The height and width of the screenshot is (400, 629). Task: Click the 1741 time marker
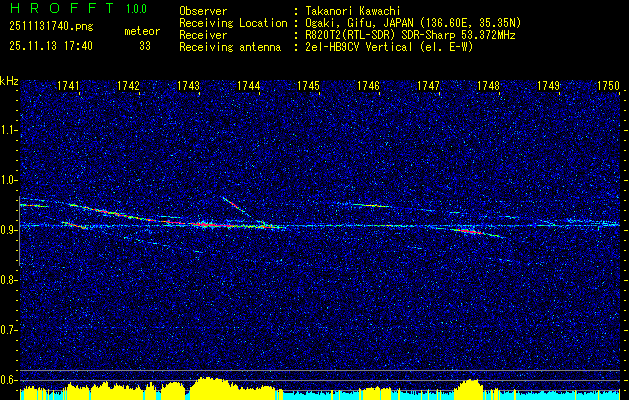click(68, 85)
